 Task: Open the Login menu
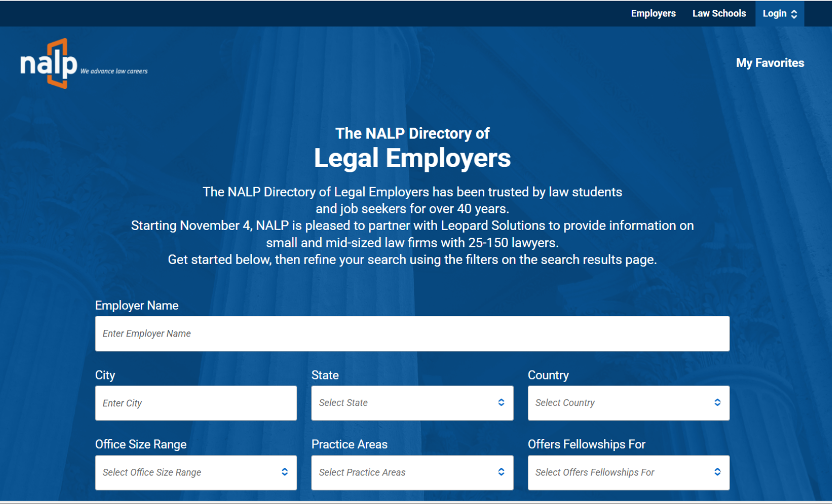(x=775, y=13)
